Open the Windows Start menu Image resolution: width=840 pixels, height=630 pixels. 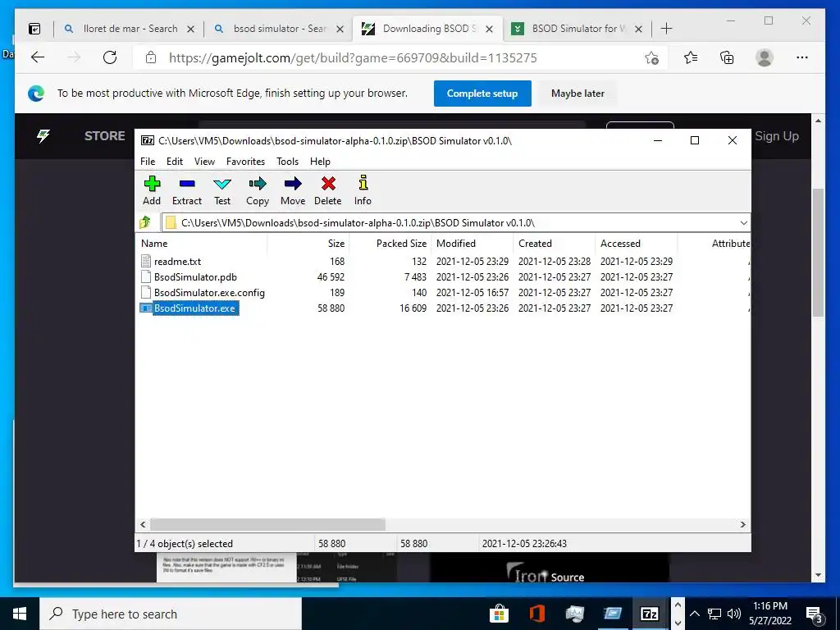pos(20,614)
